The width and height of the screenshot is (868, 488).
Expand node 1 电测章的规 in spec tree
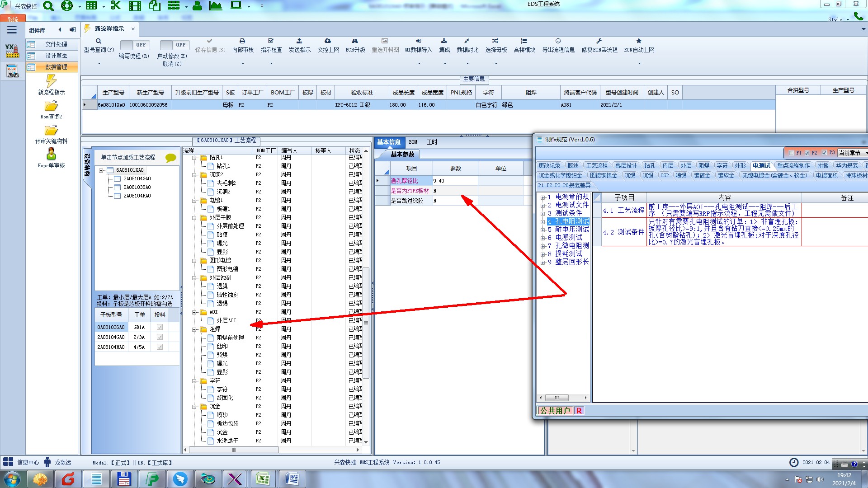pyautogui.click(x=542, y=197)
